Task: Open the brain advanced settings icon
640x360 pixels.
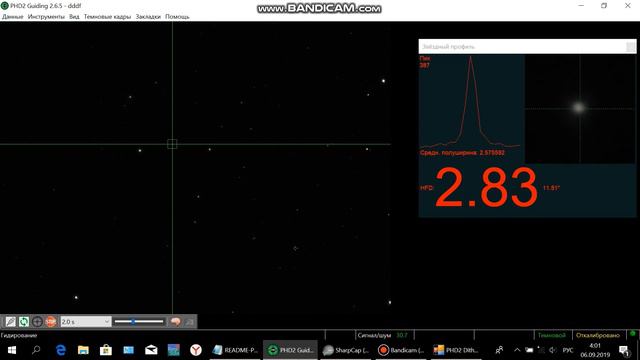Action: [176, 322]
